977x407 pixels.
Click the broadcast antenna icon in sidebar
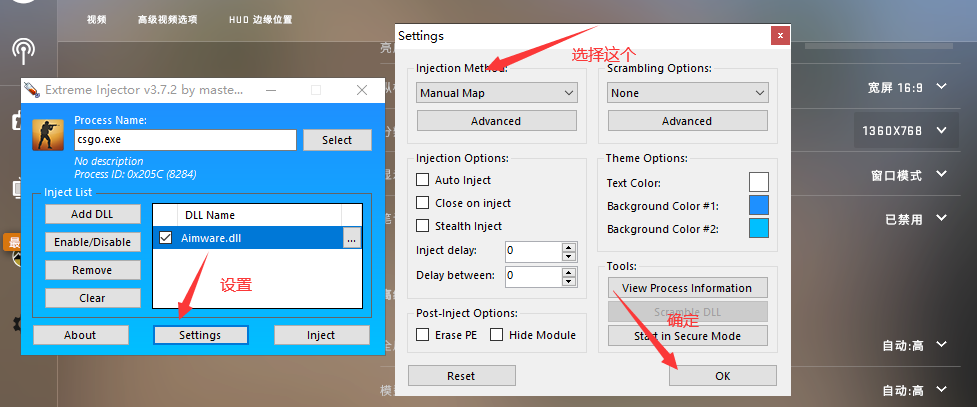tap(24, 51)
